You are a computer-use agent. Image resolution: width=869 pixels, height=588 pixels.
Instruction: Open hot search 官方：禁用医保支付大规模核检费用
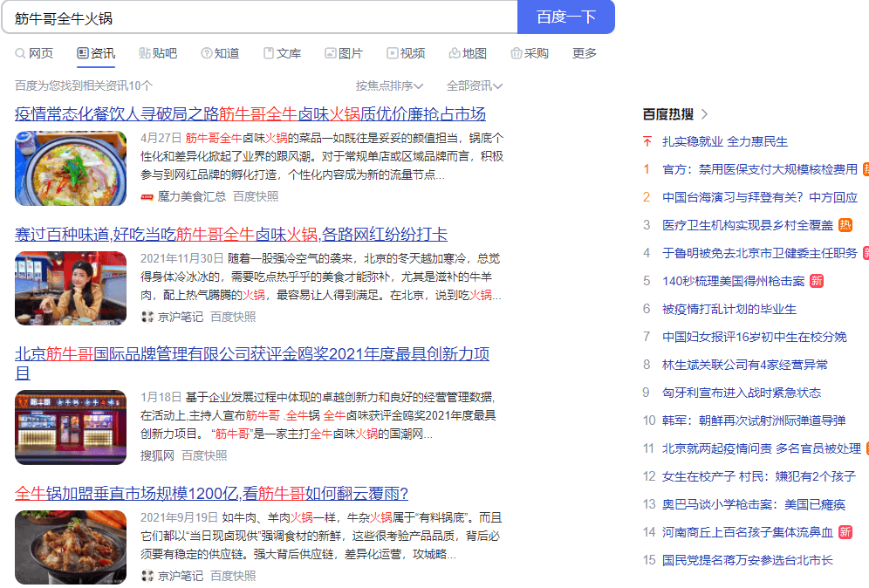pyautogui.click(x=760, y=169)
